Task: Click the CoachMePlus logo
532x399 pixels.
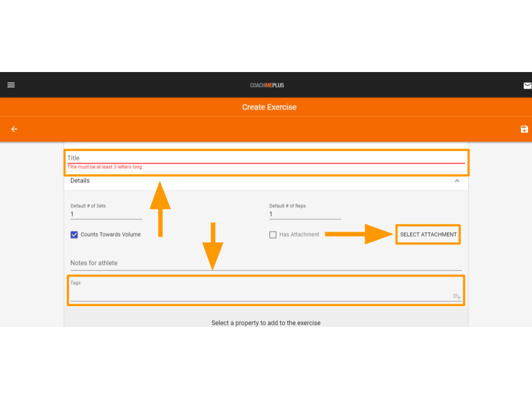Action: pos(267,85)
